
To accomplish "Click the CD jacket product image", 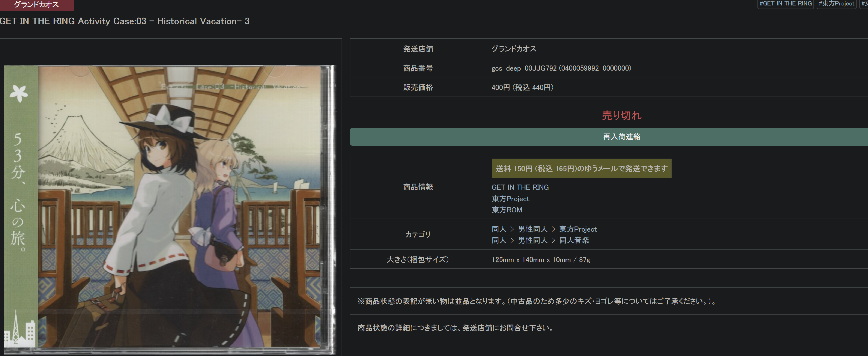I will (x=170, y=209).
